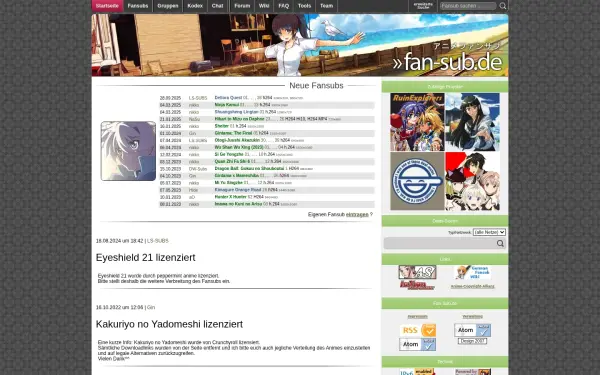Open the erweiterte Suche link
The image size is (600, 375).
(x=423, y=6)
